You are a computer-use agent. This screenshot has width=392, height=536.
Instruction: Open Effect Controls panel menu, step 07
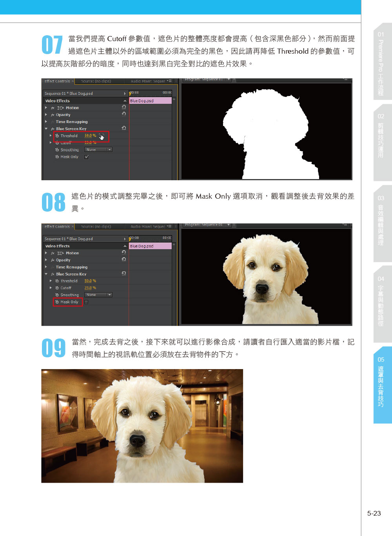click(x=169, y=81)
